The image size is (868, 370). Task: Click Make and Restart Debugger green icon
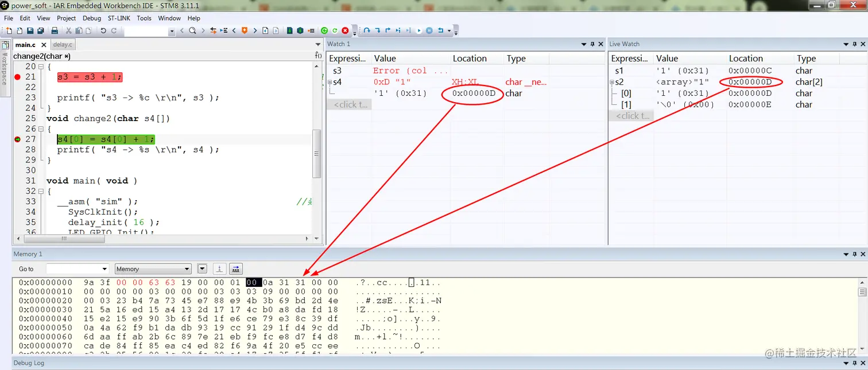tap(324, 30)
